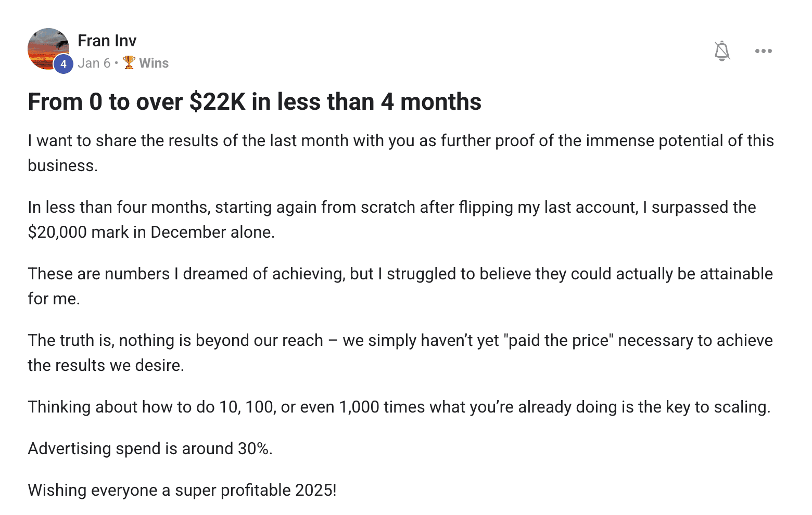Click the sentence about 10, 100, or 1,000 times
This screenshot has height=515, width=812.
399,407
